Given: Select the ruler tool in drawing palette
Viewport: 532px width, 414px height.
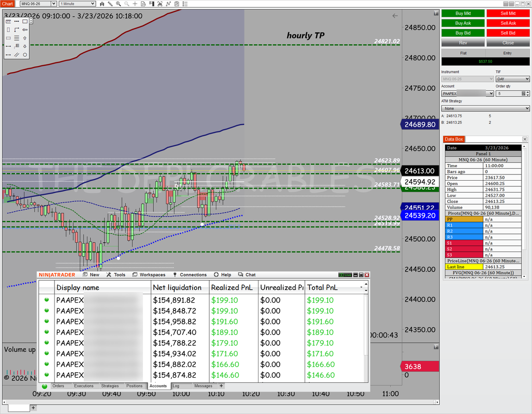Looking at the screenshot, I should (8, 21).
